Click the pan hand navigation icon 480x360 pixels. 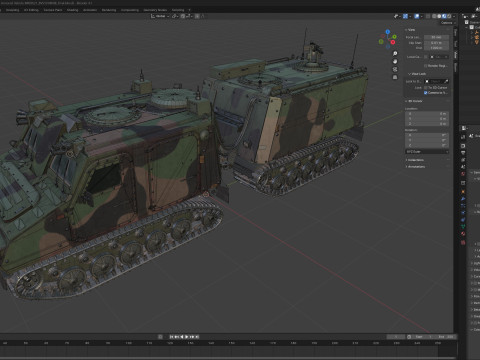tap(395, 62)
